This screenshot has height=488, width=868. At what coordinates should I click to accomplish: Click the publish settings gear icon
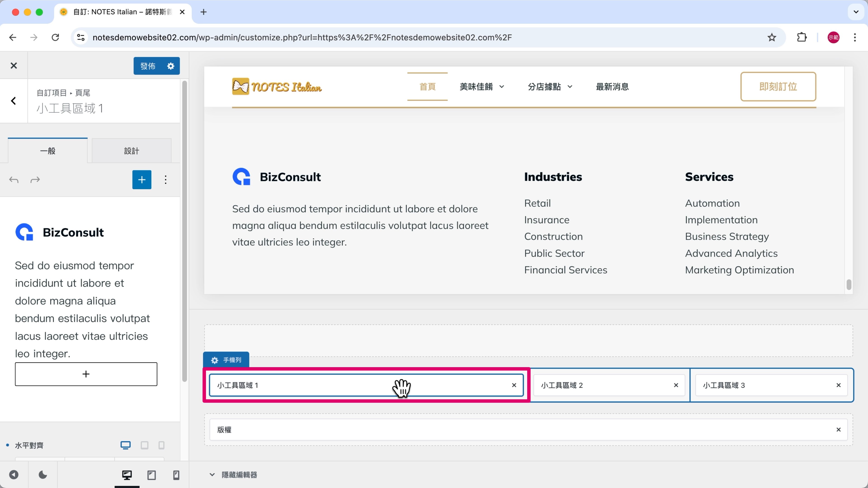171,66
